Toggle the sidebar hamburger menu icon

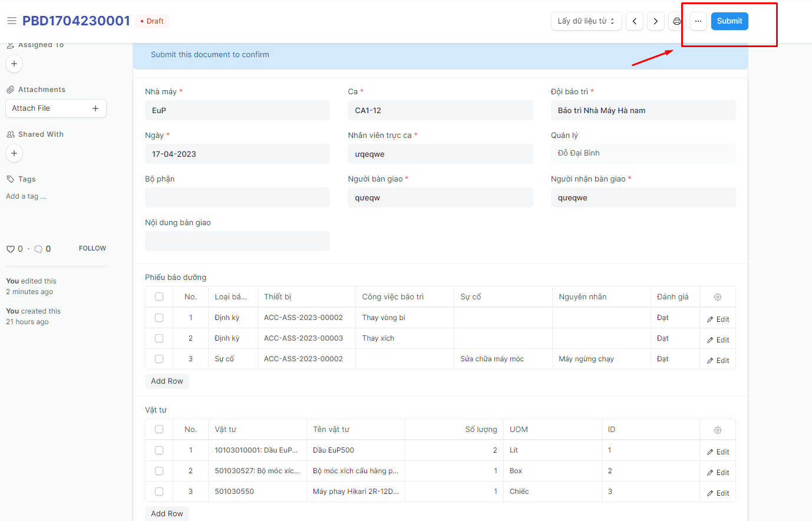[x=11, y=21]
